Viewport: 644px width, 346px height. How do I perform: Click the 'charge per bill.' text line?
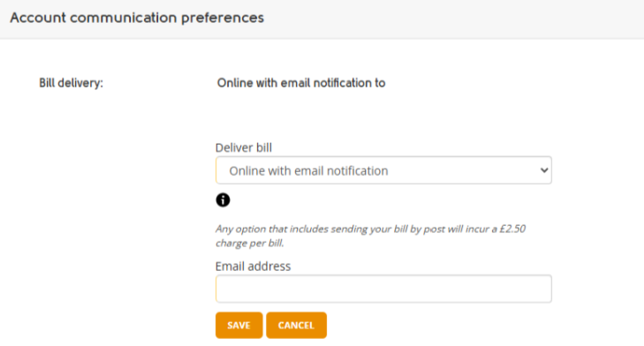(250, 243)
